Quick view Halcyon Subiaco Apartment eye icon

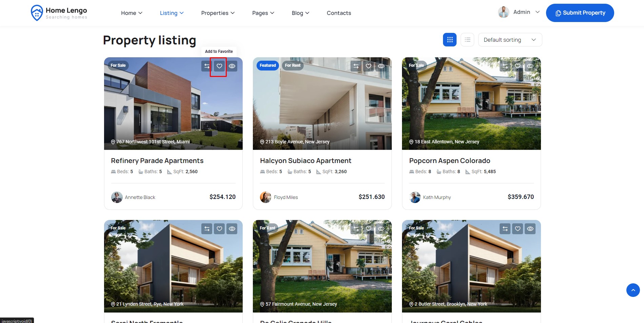(381, 66)
